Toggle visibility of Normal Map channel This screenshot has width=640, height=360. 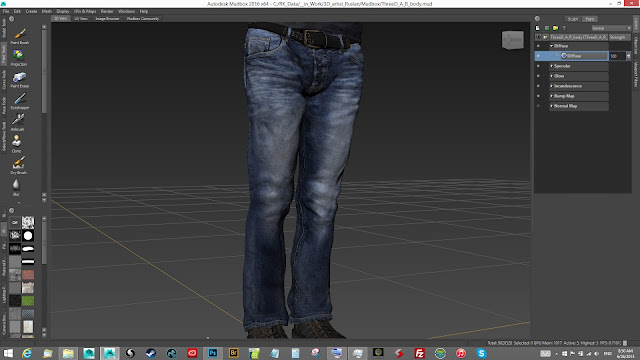[538, 106]
